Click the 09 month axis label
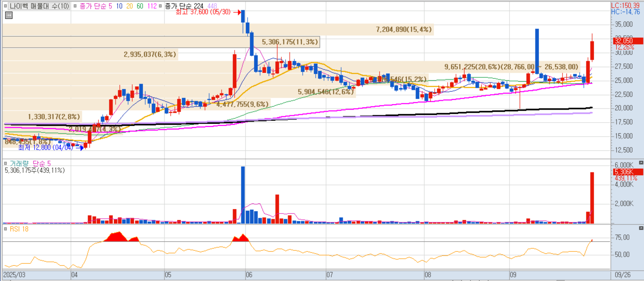Screen dimensions: 644x281 click(513, 275)
